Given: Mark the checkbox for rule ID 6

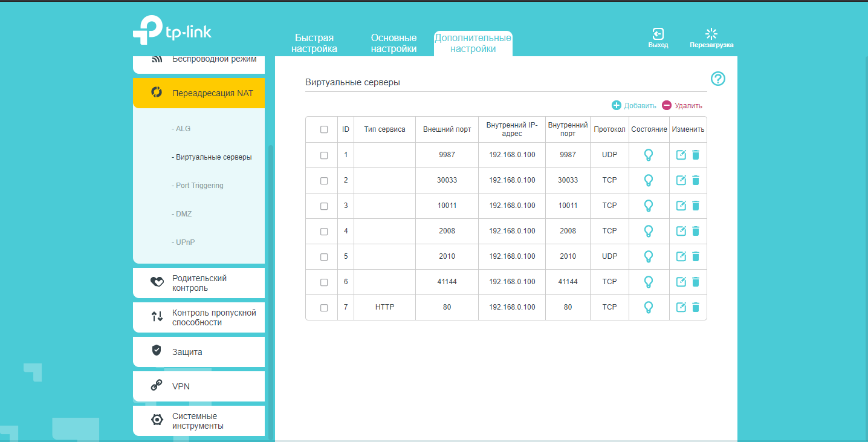Looking at the screenshot, I should 324,282.
